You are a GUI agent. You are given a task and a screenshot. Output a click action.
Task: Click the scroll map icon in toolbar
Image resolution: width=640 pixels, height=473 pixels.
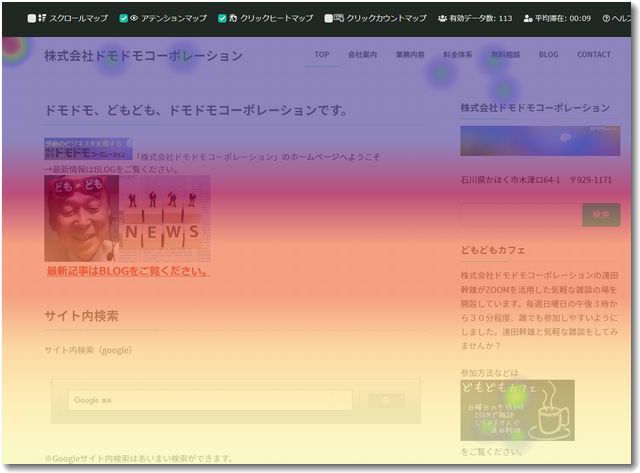(x=42, y=18)
